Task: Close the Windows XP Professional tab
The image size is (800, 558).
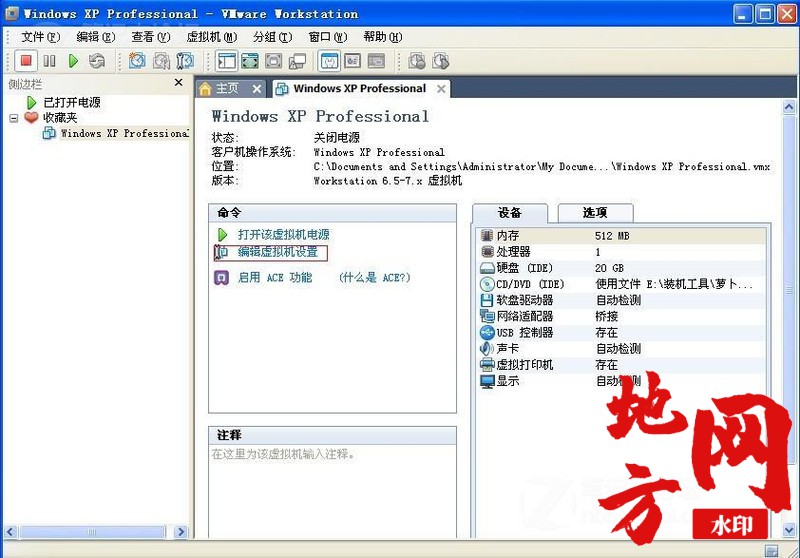Action: [x=441, y=89]
